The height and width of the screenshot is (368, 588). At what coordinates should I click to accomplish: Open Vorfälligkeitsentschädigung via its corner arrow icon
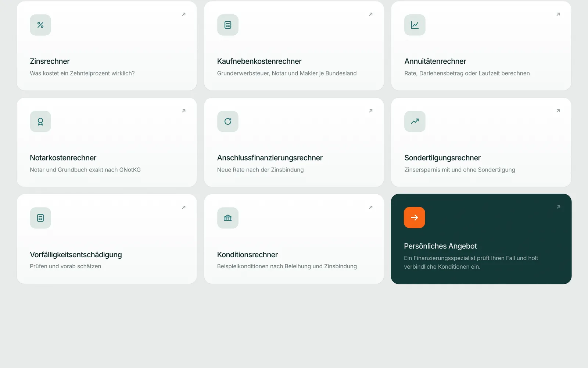coord(184,208)
